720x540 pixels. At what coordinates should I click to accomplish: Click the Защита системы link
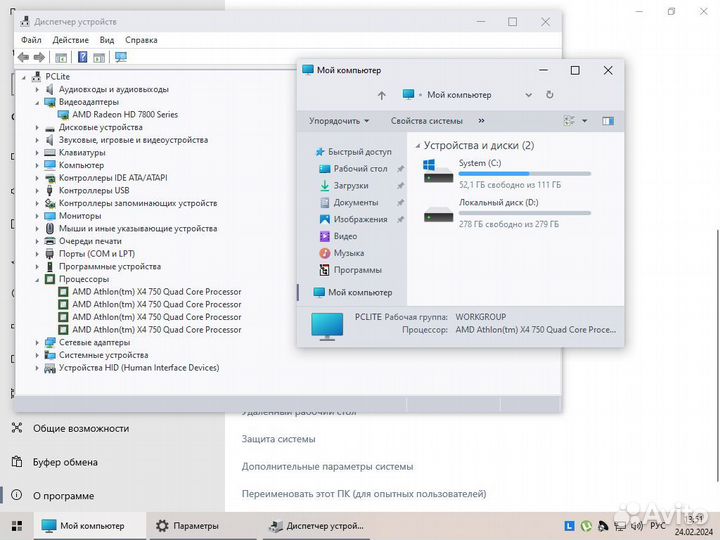[x=278, y=439]
